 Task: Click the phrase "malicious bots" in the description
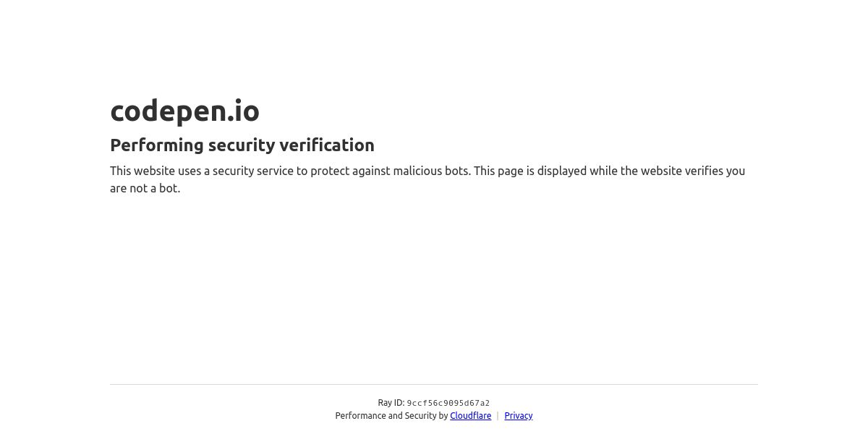432,171
